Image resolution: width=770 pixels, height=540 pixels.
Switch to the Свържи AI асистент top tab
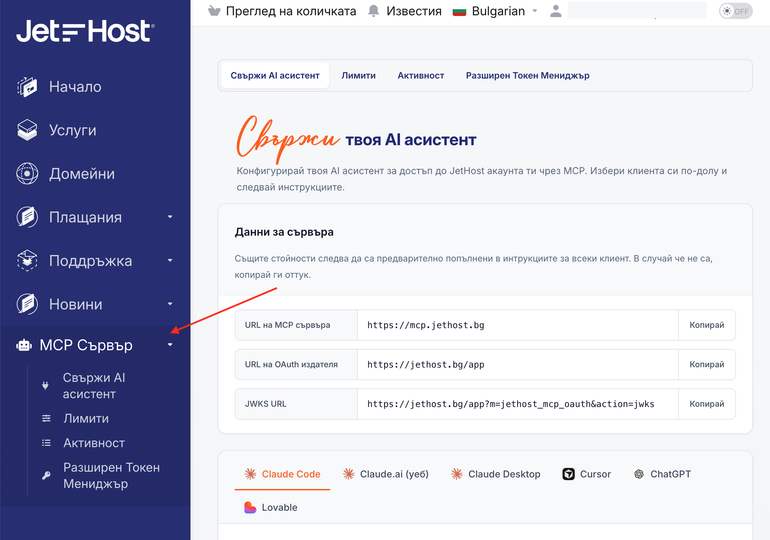pyautogui.click(x=275, y=76)
